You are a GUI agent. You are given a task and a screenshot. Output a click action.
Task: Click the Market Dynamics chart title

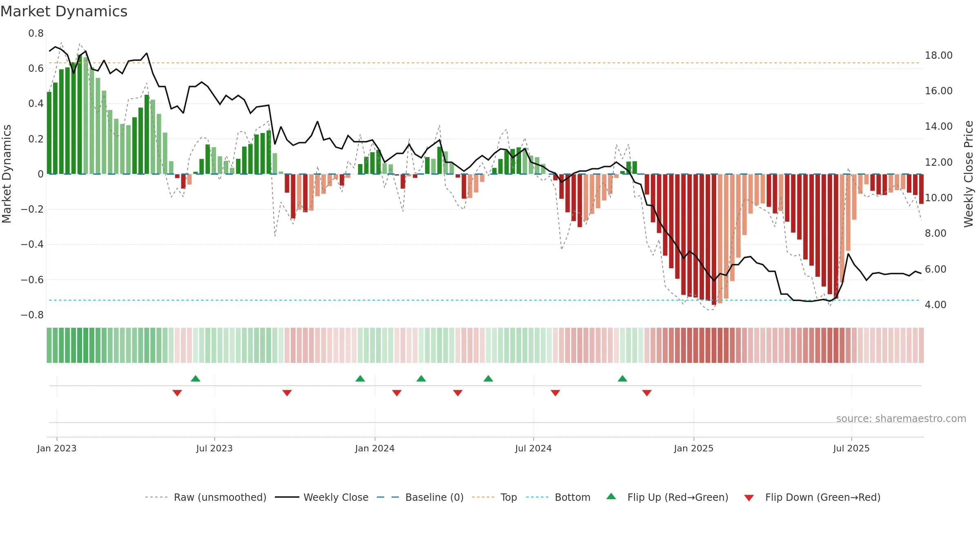tap(64, 11)
